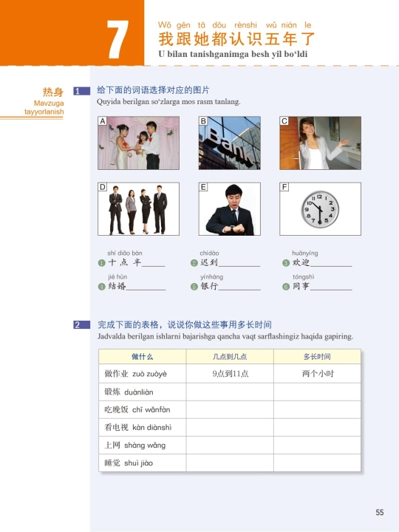Click subtitle 'U bilan tanishganimga besh yil bo'ldi'
Screen dimensions: 399x532
(x=233, y=54)
